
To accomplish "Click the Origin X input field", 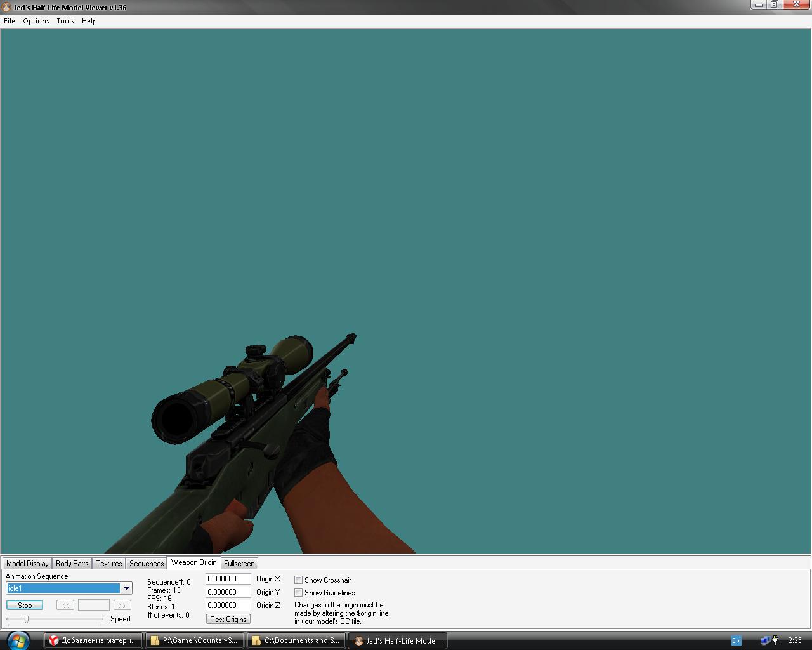I will pos(228,579).
